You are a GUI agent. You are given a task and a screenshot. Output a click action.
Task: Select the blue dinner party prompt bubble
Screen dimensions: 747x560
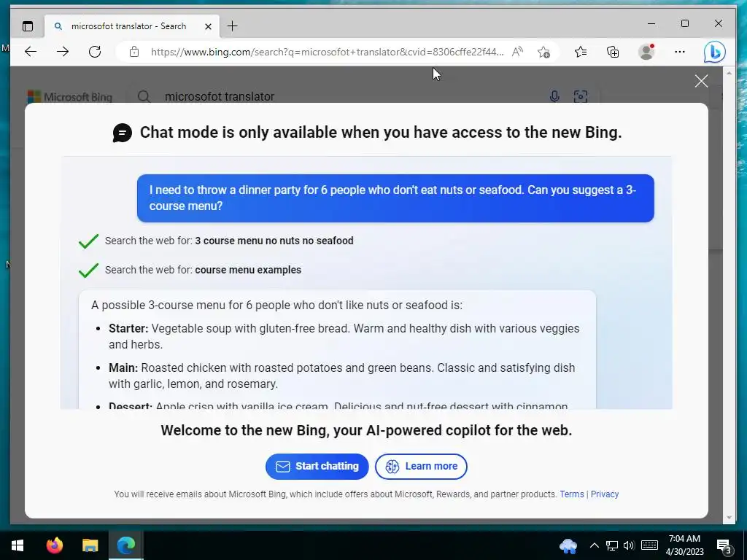click(395, 198)
